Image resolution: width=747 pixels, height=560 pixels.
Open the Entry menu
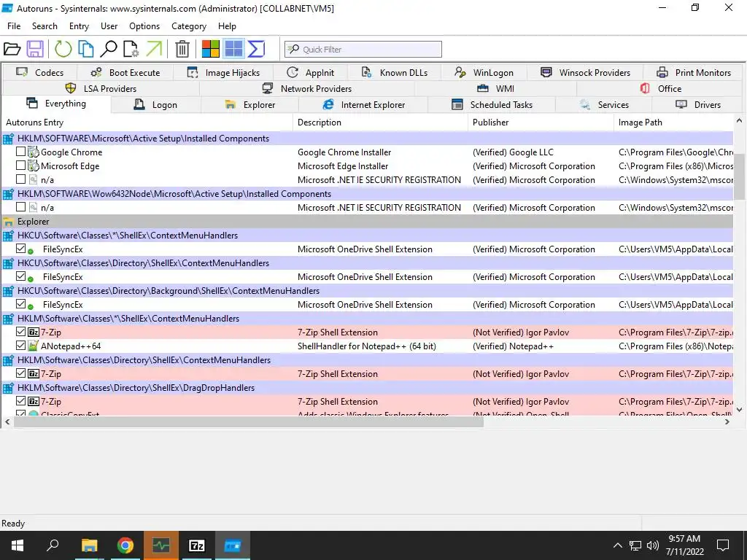click(x=79, y=26)
